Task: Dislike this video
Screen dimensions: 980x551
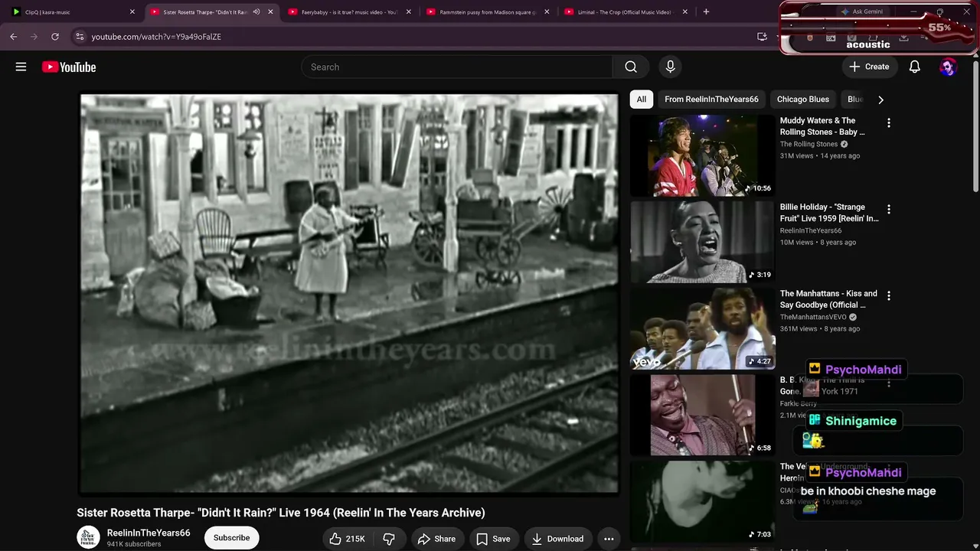Action: tap(389, 539)
